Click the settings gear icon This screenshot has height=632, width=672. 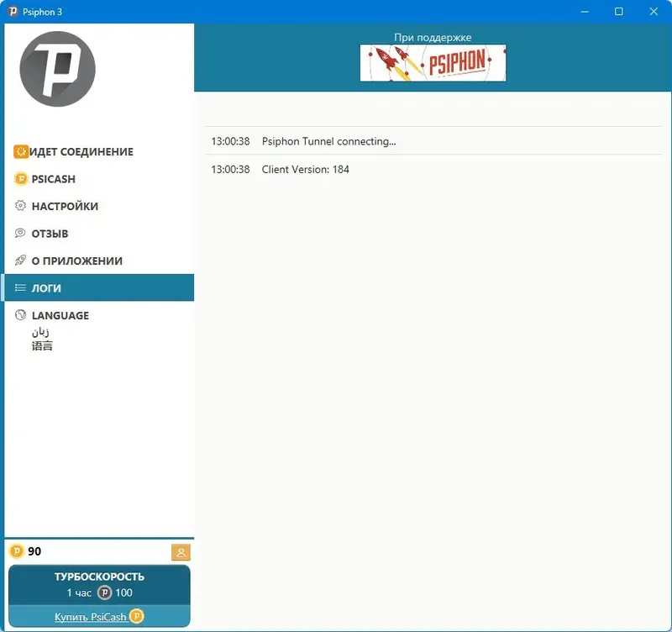20,206
